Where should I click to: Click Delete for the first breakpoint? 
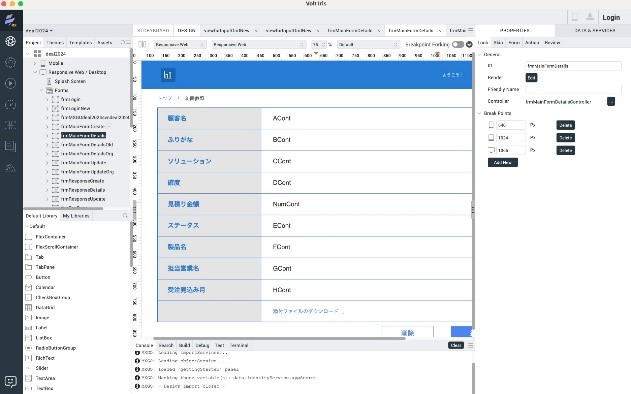(x=565, y=125)
